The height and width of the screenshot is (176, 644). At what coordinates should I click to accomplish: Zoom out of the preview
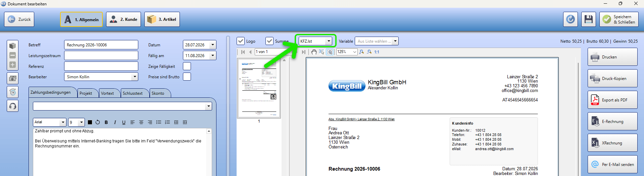369,52
